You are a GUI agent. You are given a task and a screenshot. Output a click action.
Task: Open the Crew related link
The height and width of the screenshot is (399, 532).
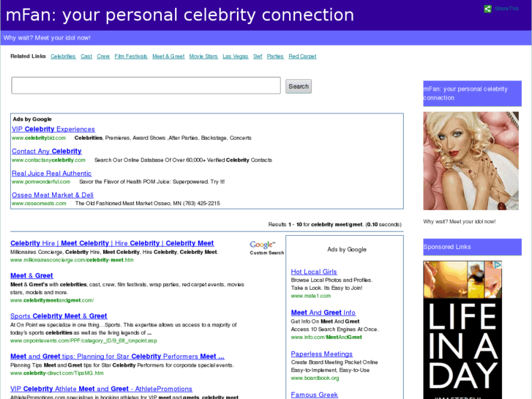tap(103, 56)
